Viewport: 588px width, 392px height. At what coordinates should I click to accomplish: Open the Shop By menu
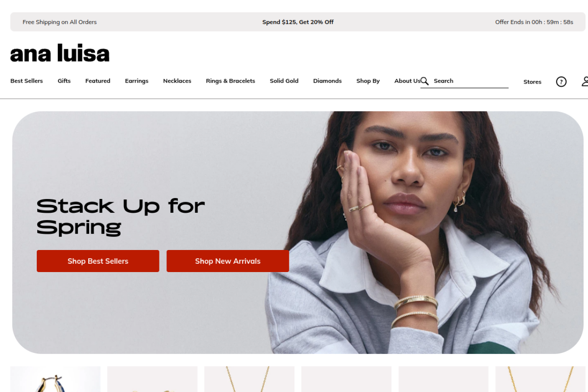pos(368,81)
